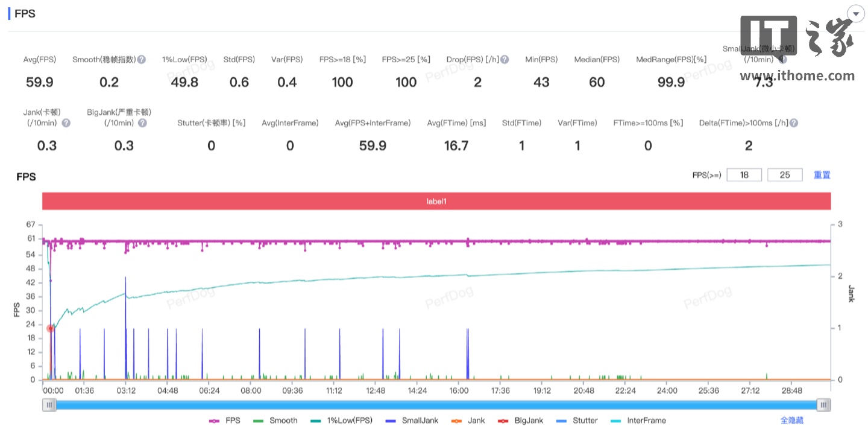The image size is (868, 426).
Task: Click the help icon beside Drop(FPS) [/h]
Action: pyautogui.click(x=505, y=60)
